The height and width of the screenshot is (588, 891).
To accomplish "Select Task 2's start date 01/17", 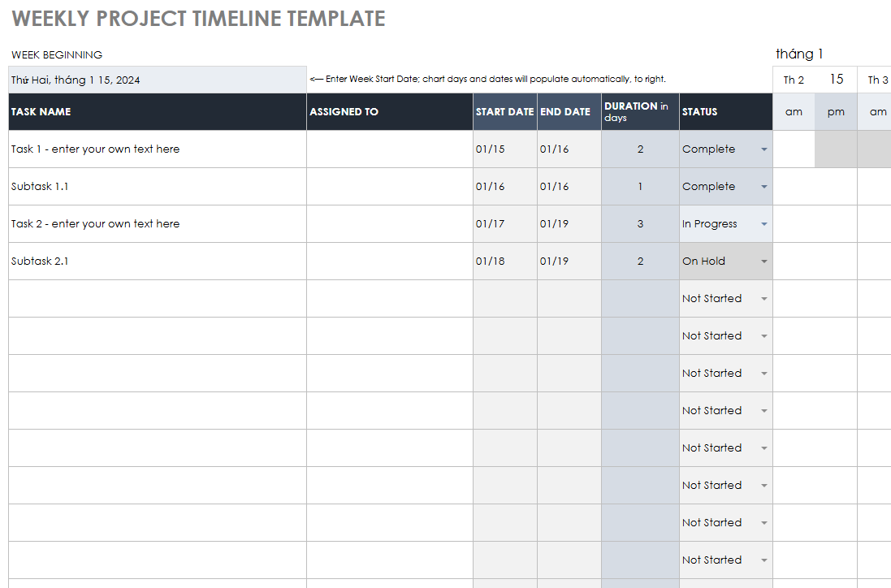I will (504, 224).
